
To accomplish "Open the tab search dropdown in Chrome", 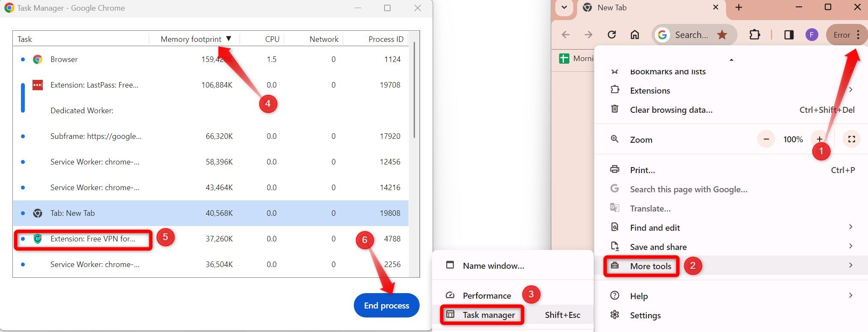I will (564, 7).
